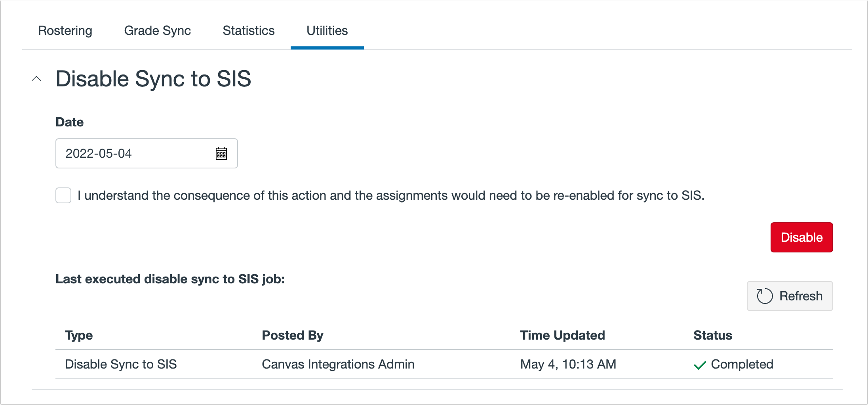Click the Canvas Integrations Admin cell
Viewport: 868px width, 405px height.
coord(338,364)
